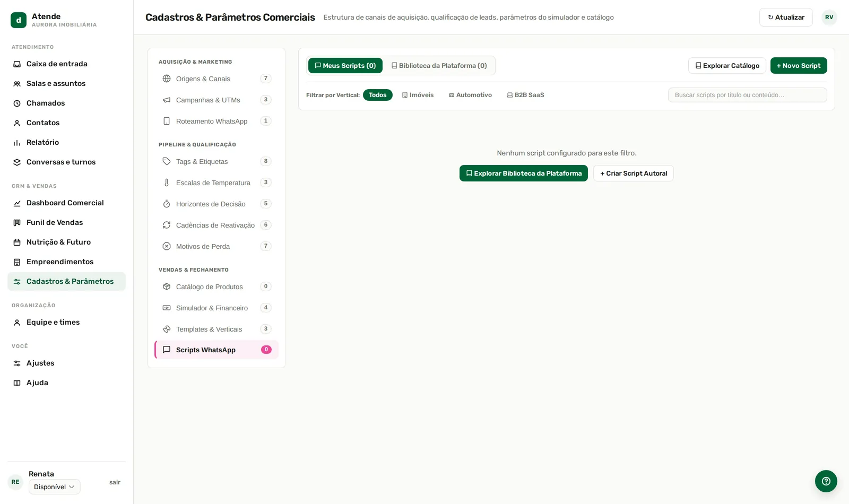Open the help question-mark floating button
The width and height of the screenshot is (849, 504).
pos(826,481)
